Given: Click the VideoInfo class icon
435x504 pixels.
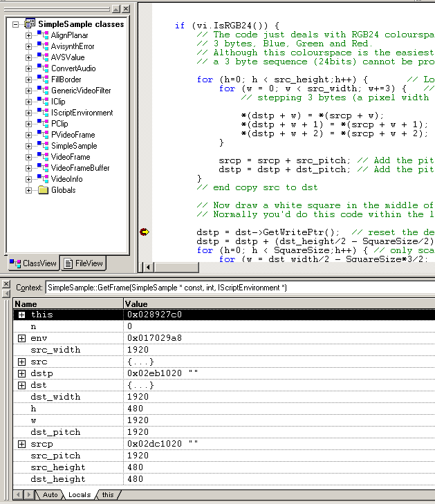Looking at the screenshot, I should (x=43, y=178).
